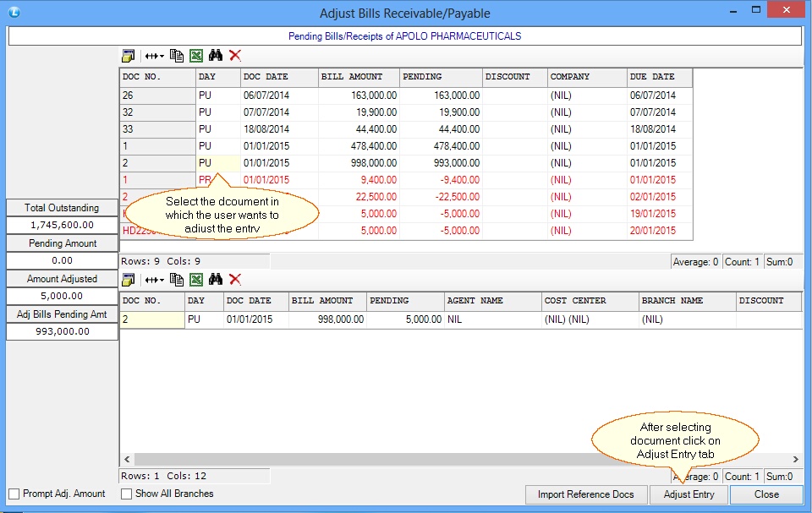Image resolution: width=812 pixels, height=513 pixels.
Task: Click the lower grid's COST CENTER column header
Action: pyautogui.click(x=590, y=301)
